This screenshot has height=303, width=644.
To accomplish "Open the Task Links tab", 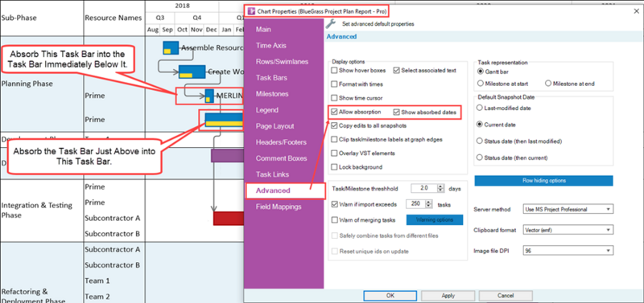I will click(272, 174).
